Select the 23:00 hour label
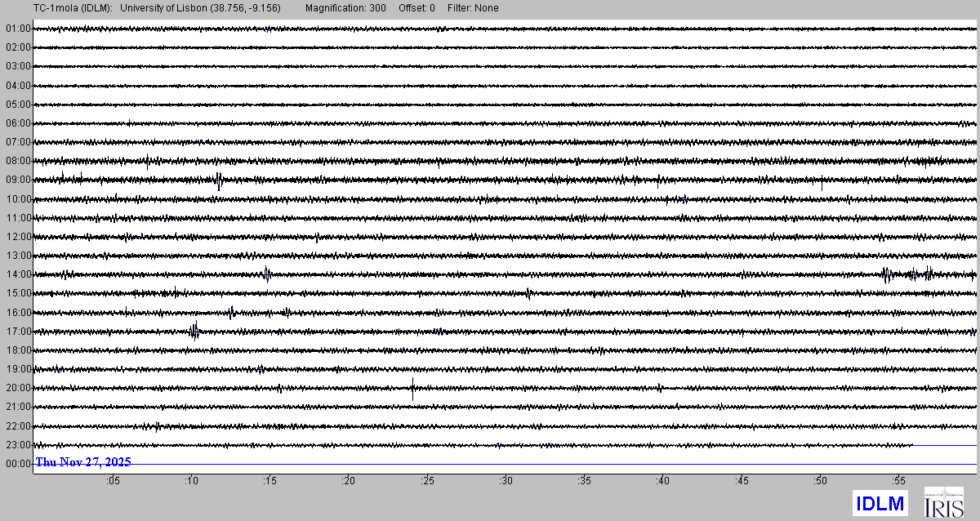 point(18,445)
